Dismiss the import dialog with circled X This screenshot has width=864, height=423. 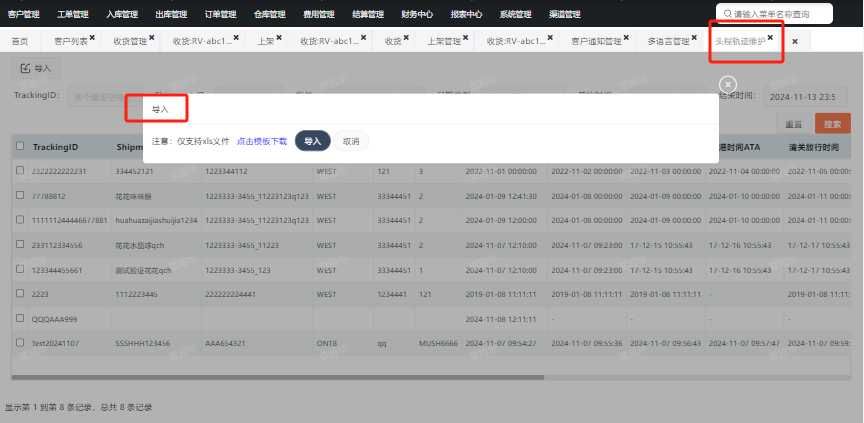coord(728,84)
